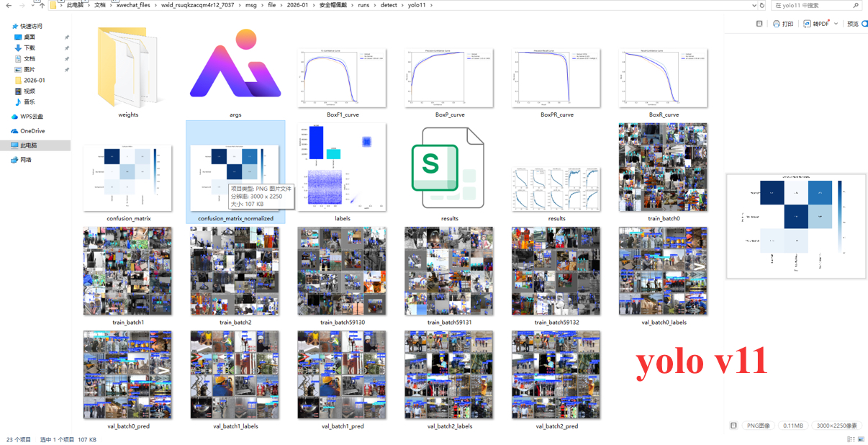
Task: Select val_batch0_labels thumbnail
Action: [x=663, y=271]
